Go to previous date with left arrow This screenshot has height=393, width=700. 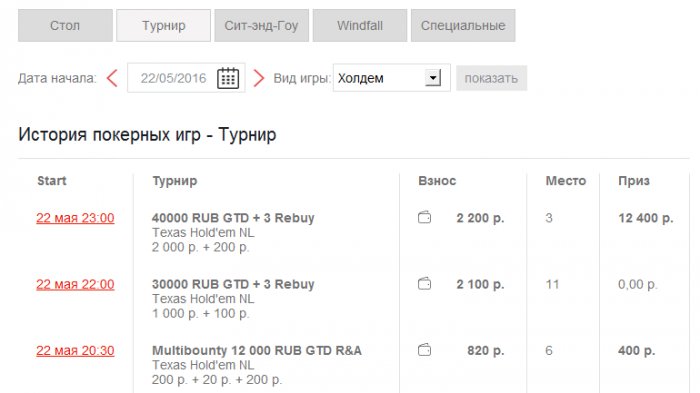coord(112,78)
